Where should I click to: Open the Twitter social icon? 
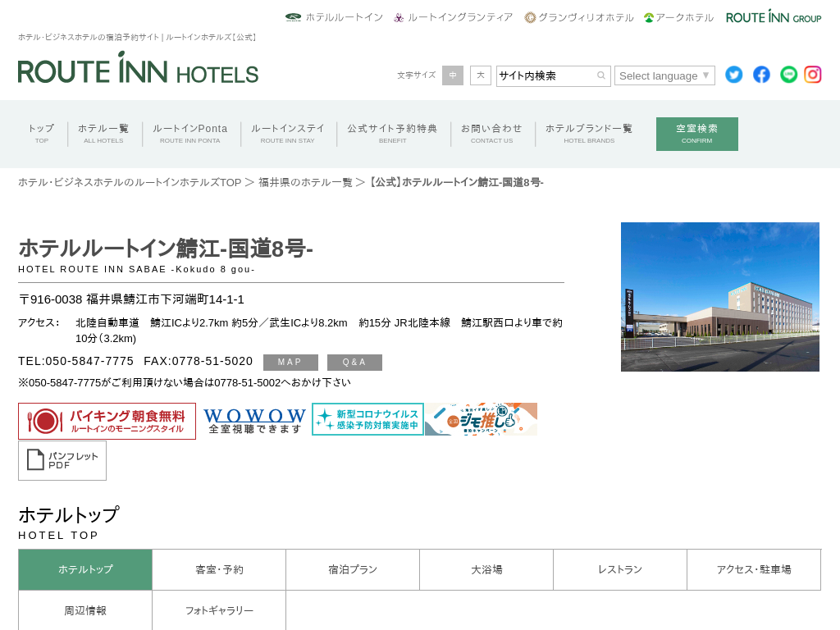(734, 75)
